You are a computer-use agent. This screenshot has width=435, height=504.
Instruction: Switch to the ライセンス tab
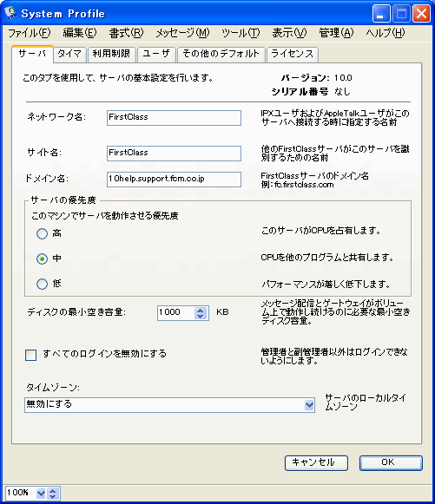tap(292, 54)
